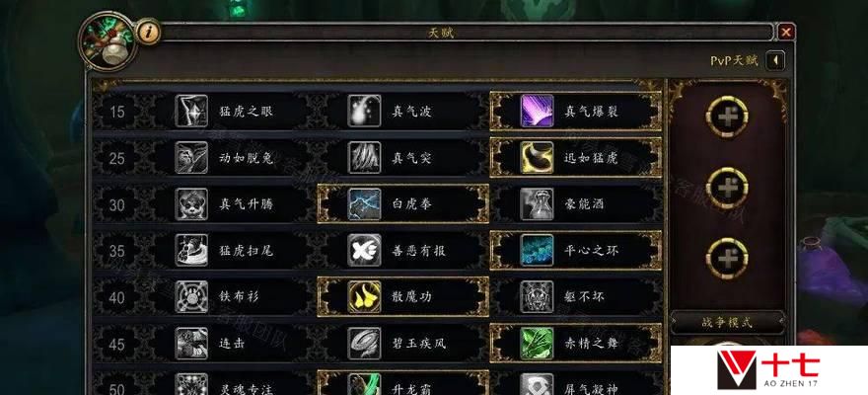Collapse the PvP天赋 panel arrow
Screen dimensions: 868x395
[775, 60]
